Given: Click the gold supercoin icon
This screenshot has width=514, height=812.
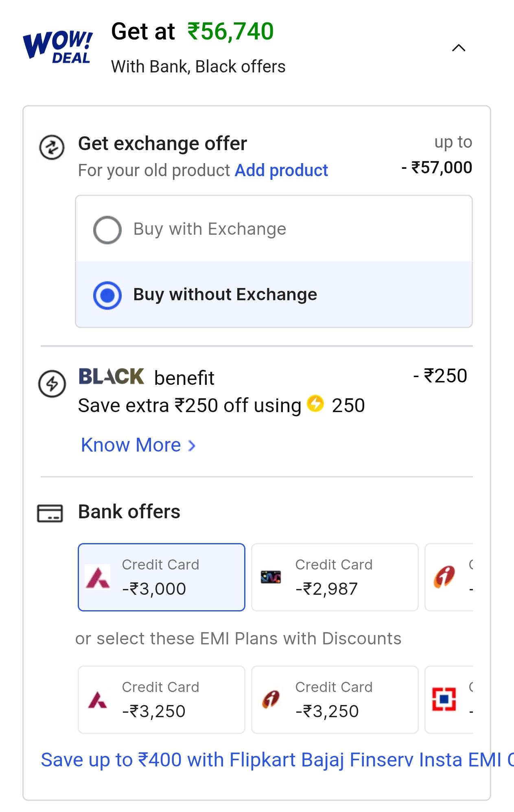Looking at the screenshot, I should 315,404.
